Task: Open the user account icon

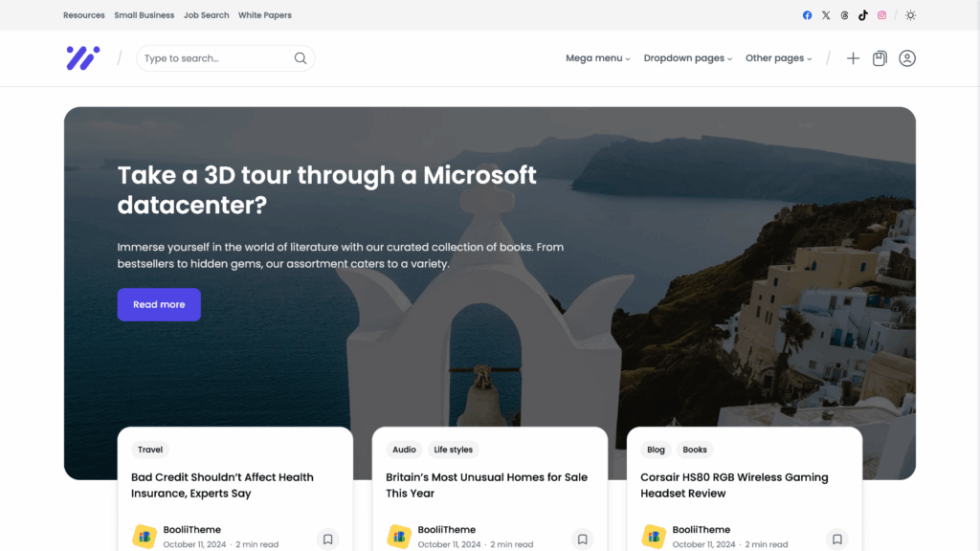Action: tap(907, 58)
